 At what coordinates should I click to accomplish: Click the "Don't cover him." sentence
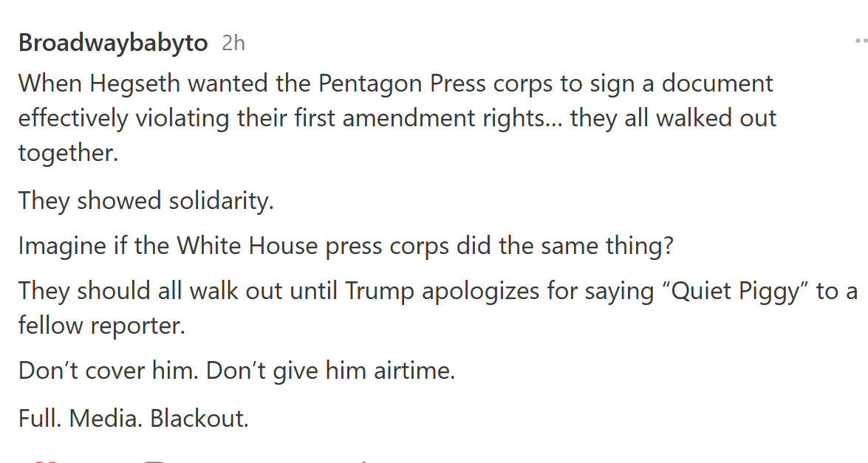pyautogui.click(x=108, y=371)
